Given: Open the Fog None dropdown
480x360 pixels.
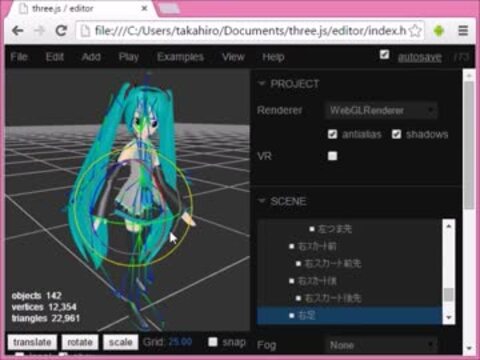Looking at the screenshot, I should 380,345.
